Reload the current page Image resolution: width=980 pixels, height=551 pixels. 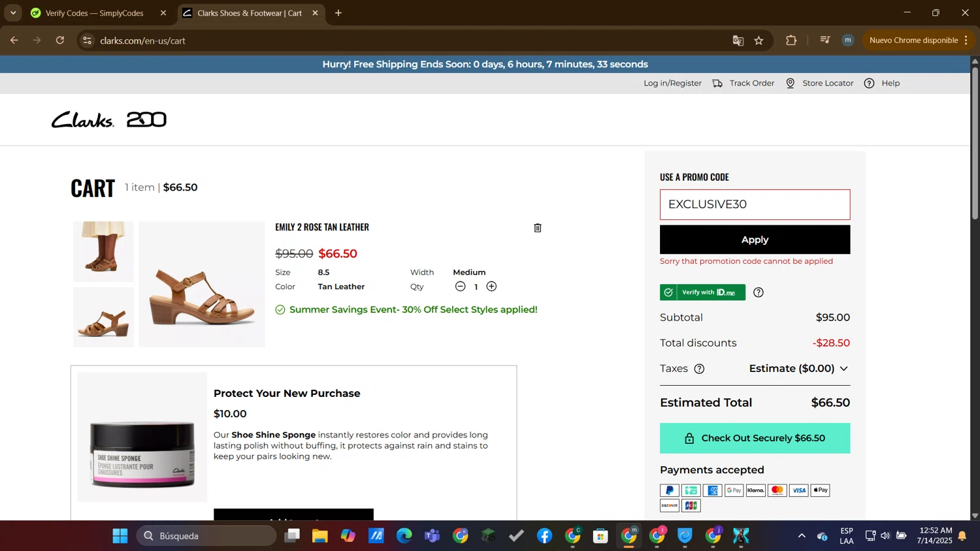[x=60, y=40]
